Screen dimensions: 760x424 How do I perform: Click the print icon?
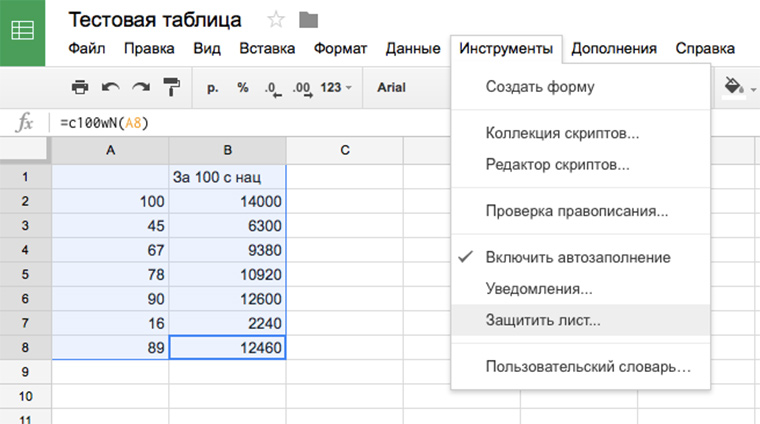pyautogui.click(x=80, y=88)
